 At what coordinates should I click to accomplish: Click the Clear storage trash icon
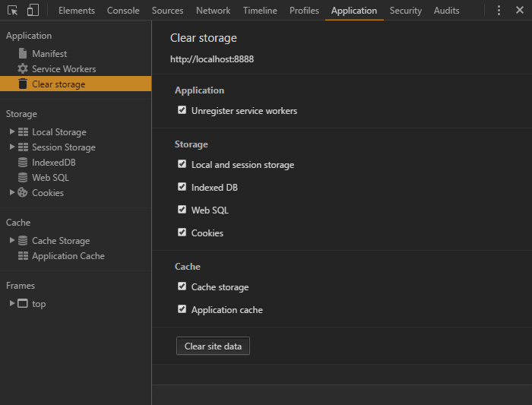pyautogui.click(x=23, y=84)
